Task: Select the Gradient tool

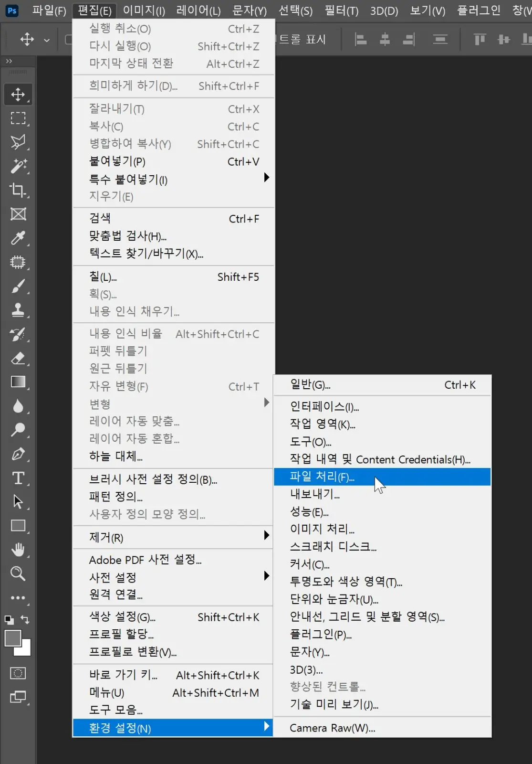Action: coord(18,382)
